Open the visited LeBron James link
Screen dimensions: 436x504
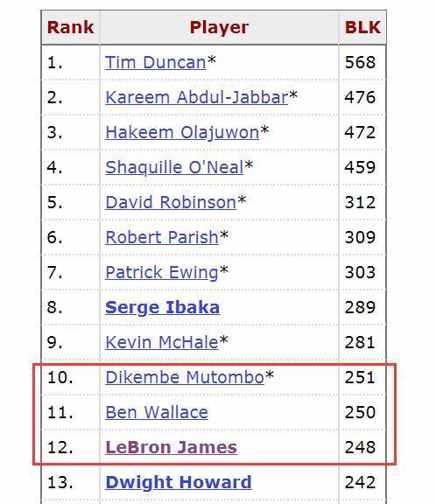[171, 447]
